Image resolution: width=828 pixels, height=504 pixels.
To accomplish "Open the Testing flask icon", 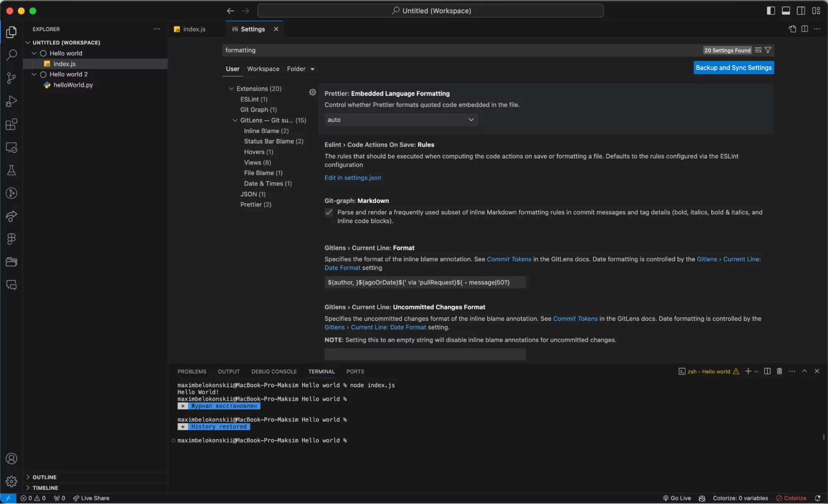I will (12, 170).
